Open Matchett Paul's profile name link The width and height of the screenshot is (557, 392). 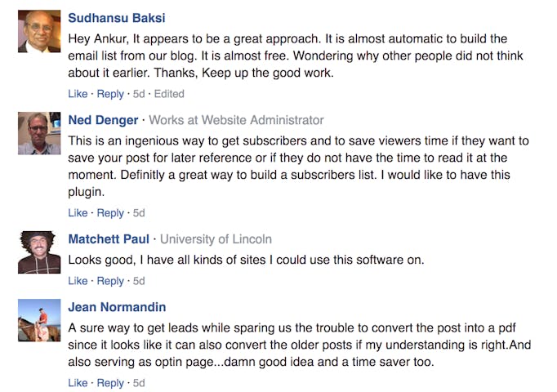click(109, 239)
